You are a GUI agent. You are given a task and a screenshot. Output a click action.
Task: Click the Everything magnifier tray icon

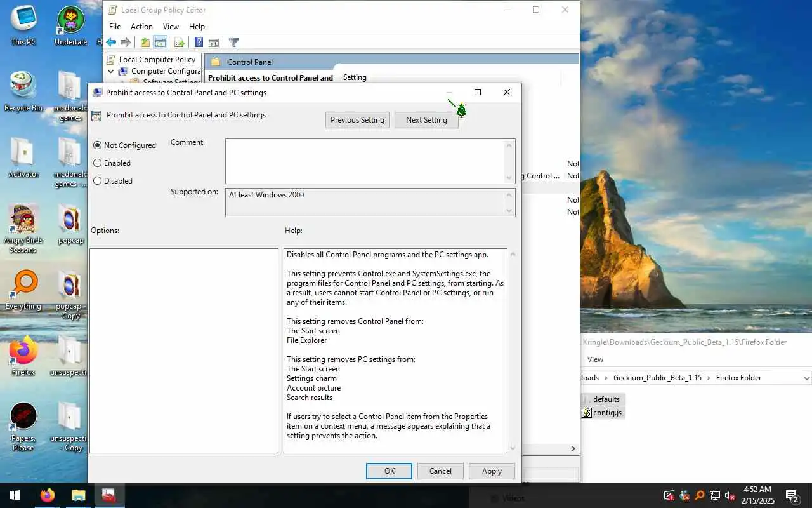[x=699, y=495]
